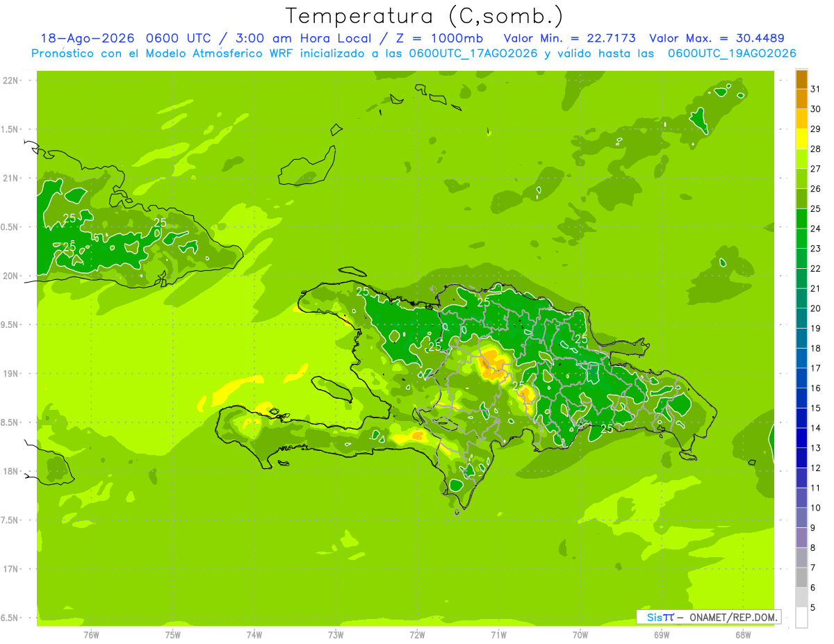Click the orange 30 degree legend swatch
834x644 pixels.
(801, 99)
